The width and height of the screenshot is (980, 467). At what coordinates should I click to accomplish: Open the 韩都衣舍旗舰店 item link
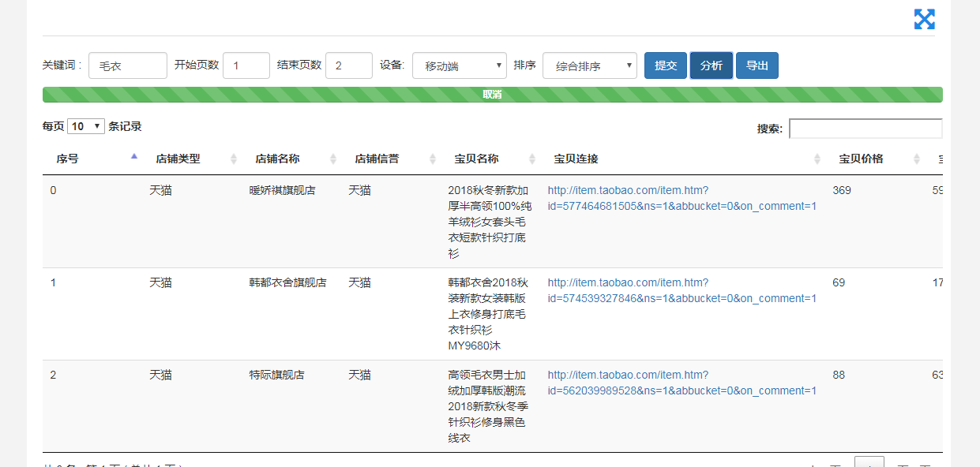(681, 291)
